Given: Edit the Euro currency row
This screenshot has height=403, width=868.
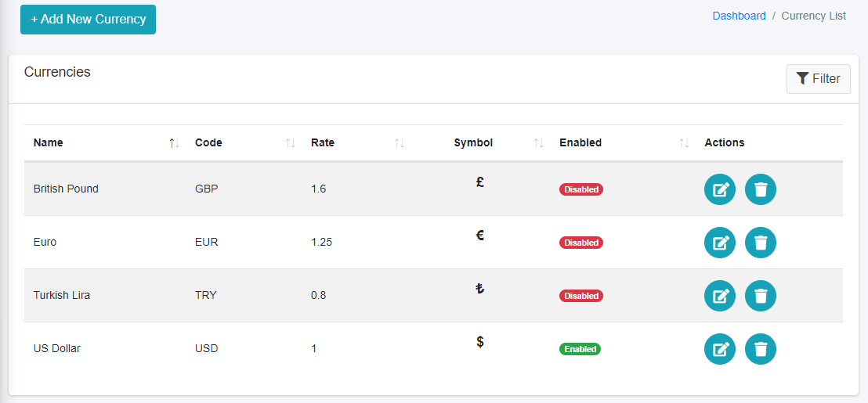Looking at the screenshot, I should tap(720, 243).
